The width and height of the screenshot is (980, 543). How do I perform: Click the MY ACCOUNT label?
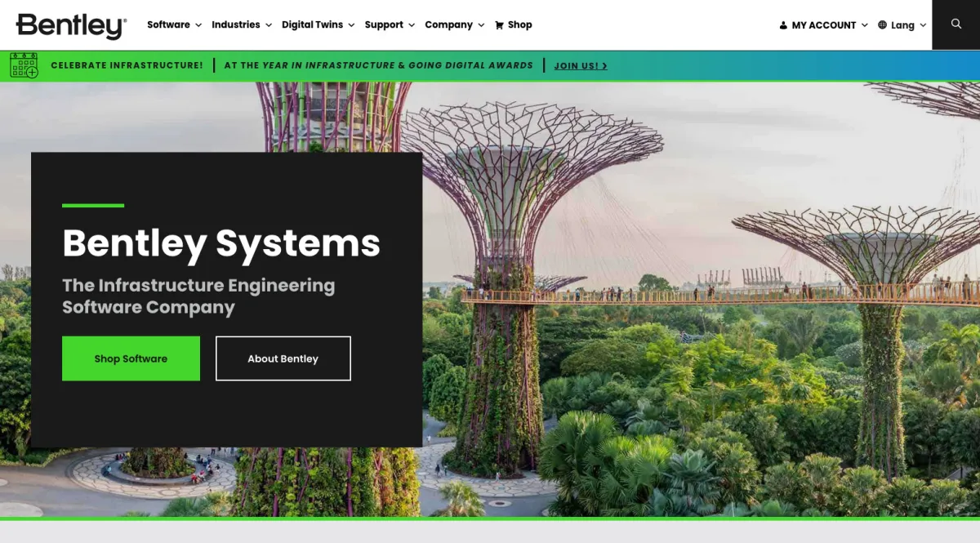coord(824,25)
